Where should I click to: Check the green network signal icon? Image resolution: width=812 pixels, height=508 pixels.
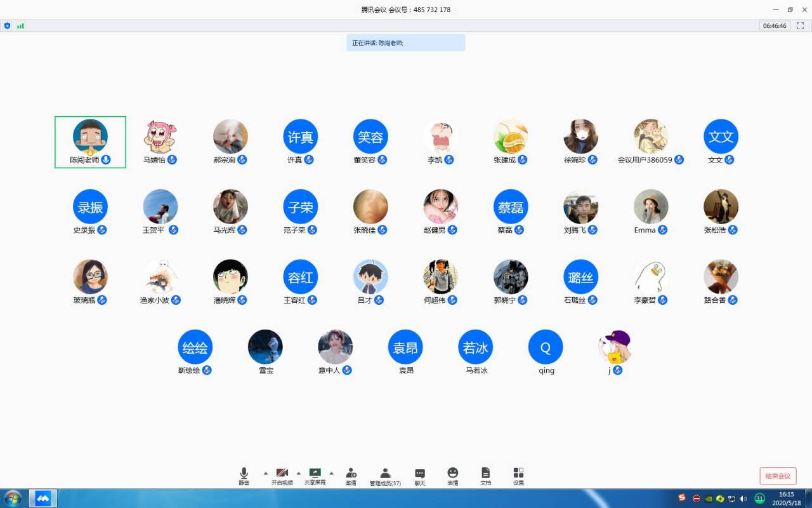click(x=20, y=26)
